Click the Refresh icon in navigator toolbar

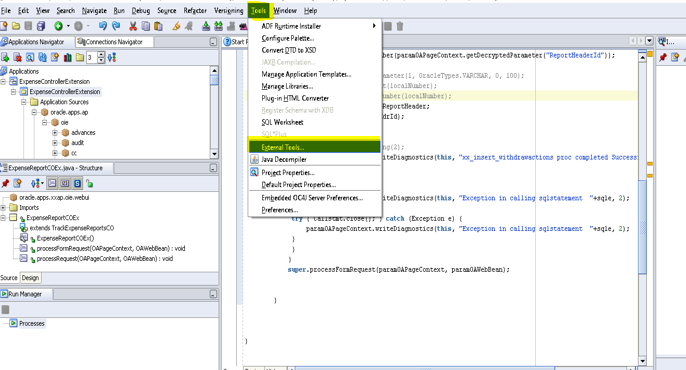pos(42,57)
